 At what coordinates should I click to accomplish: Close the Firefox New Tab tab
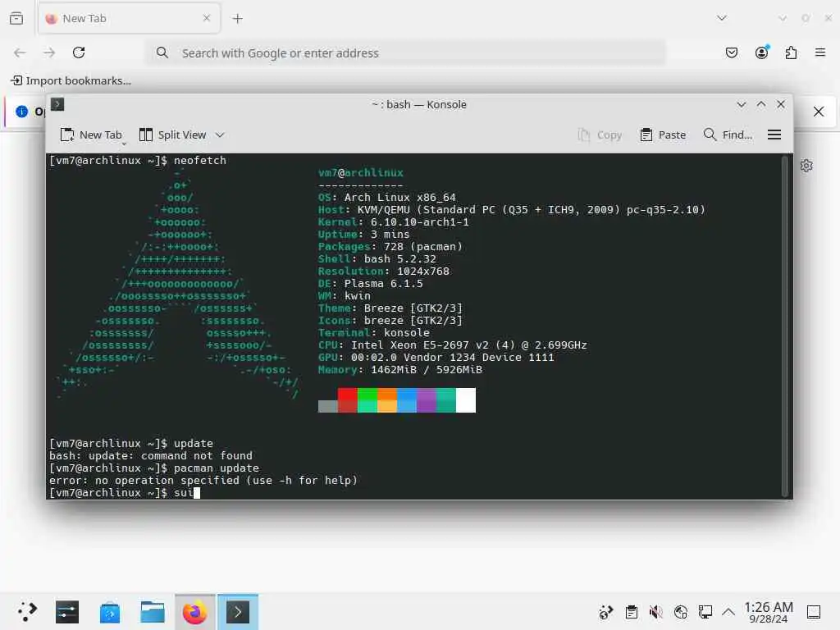[206, 18]
